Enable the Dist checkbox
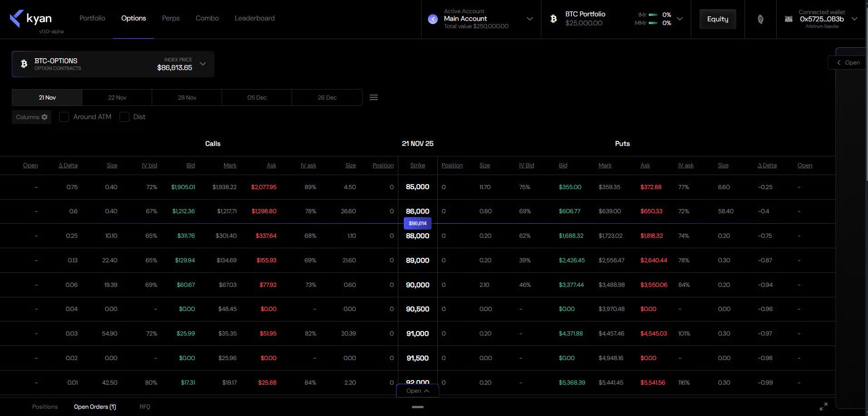Image resolution: width=868 pixels, height=416 pixels. [x=124, y=117]
